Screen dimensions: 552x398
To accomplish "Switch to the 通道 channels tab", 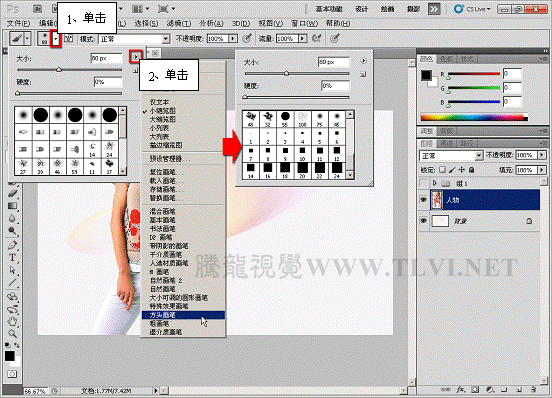I will (x=447, y=143).
